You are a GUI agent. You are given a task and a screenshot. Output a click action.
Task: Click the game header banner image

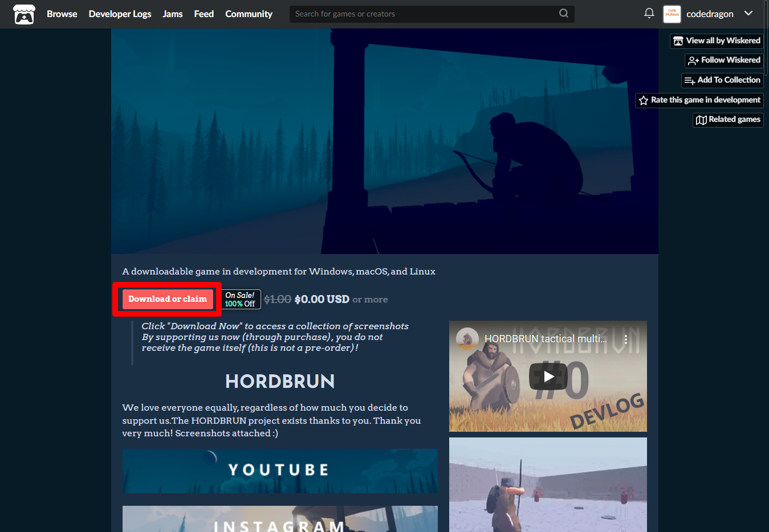[x=385, y=141]
